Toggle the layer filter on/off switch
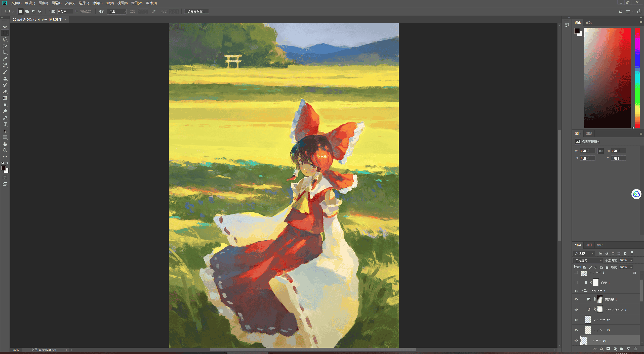 pyautogui.click(x=632, y=253)
